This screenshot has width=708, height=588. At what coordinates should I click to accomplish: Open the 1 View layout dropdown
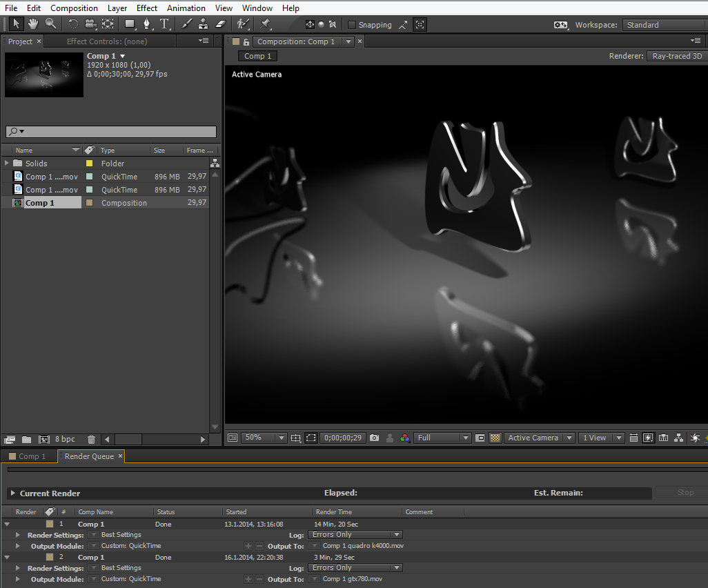tap(602, 438)
